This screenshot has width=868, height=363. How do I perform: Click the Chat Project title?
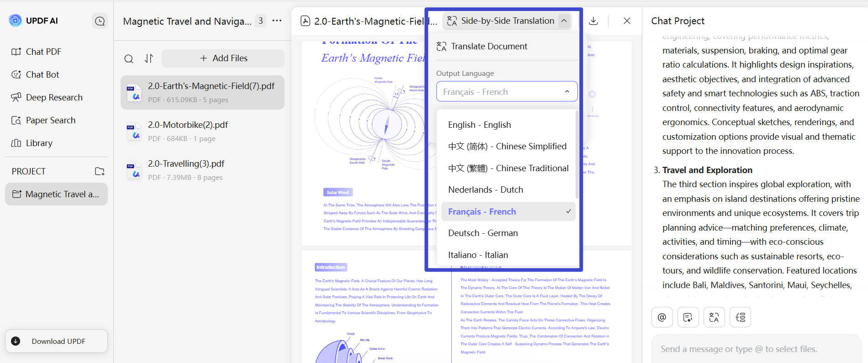click(x=677, y=21)
